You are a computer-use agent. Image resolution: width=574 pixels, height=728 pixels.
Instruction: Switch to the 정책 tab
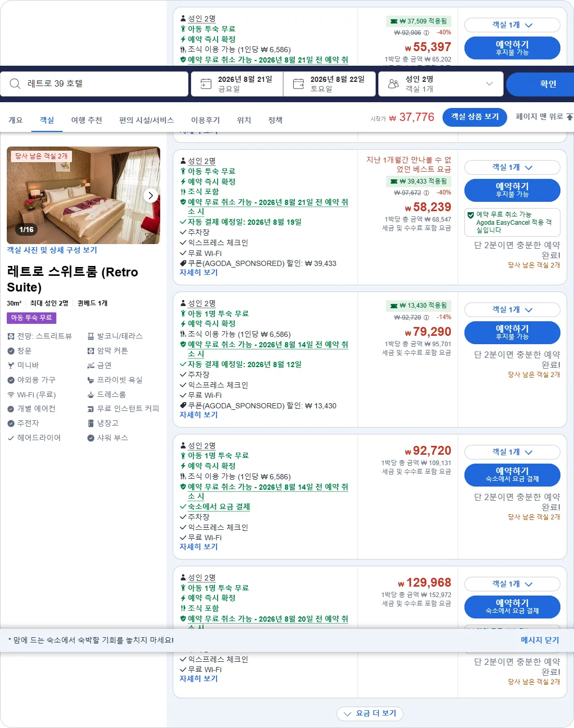point(276,120)
